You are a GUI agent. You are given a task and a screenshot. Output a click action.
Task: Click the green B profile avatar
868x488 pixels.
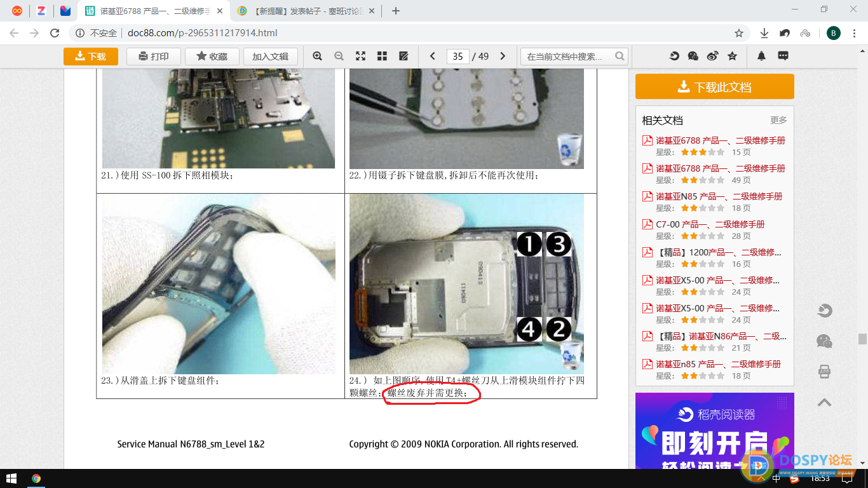[x=834, y=33]
